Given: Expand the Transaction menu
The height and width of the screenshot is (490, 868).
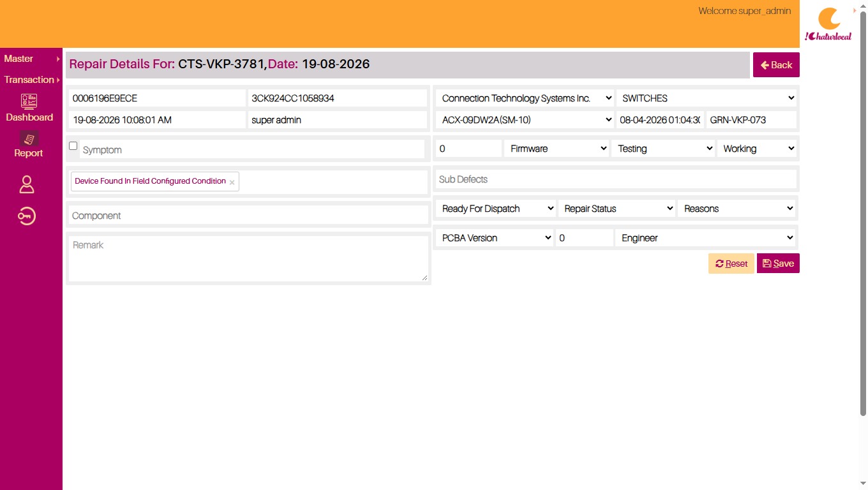Looking at the screenshot, I should coord(31,80).
